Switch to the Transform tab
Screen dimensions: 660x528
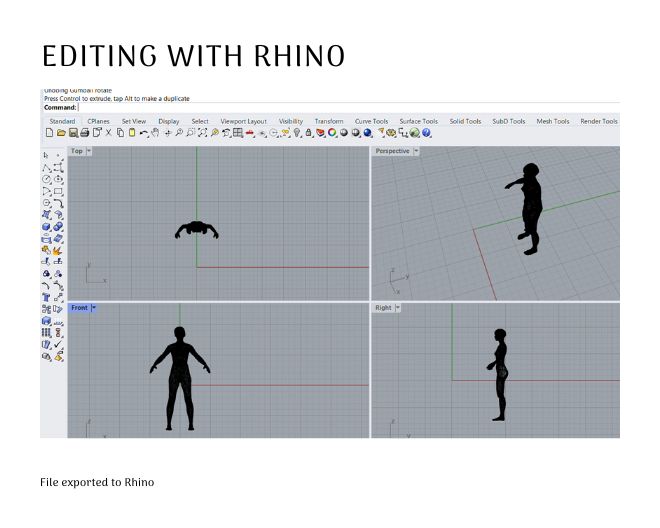[x=329, y=121]
